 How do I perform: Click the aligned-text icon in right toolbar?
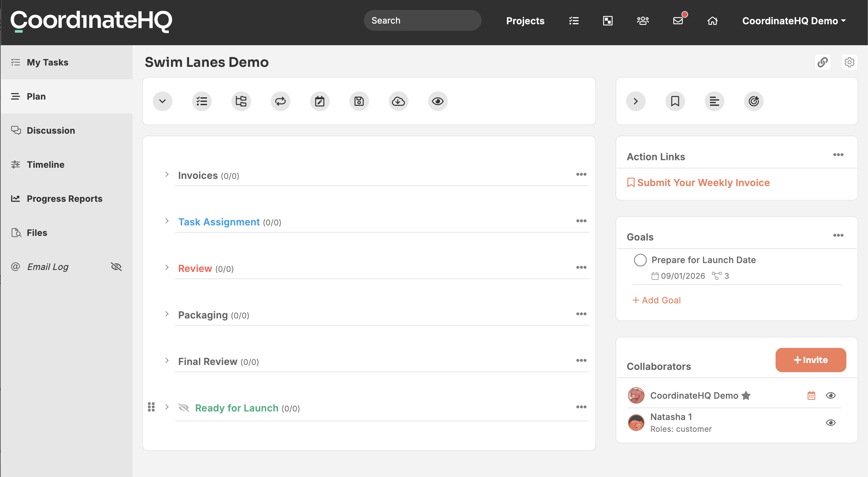[x=714, y=101]
